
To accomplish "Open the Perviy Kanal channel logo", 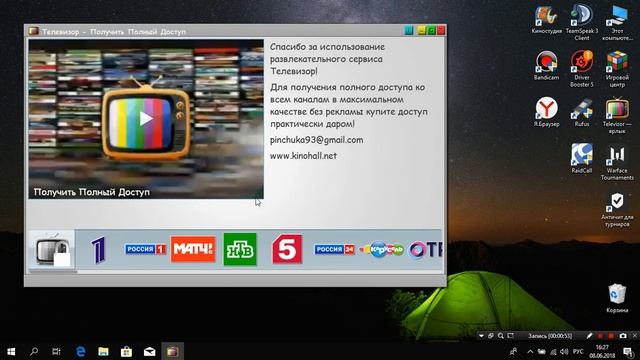I will pyautogui.click(x=98, y=249).
